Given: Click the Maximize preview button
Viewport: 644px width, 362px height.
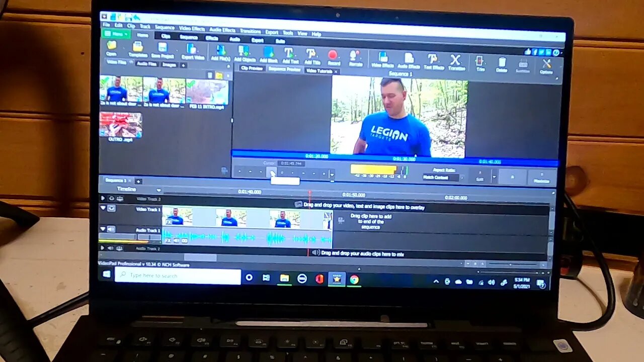Looking at the screenshot, I should [542, 178].
